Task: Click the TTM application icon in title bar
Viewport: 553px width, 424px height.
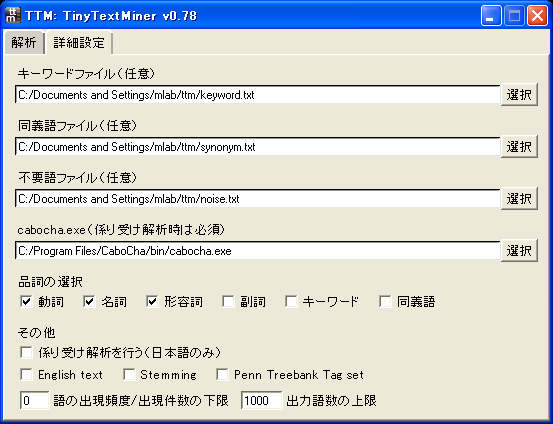Action: (x=13, y=15)
